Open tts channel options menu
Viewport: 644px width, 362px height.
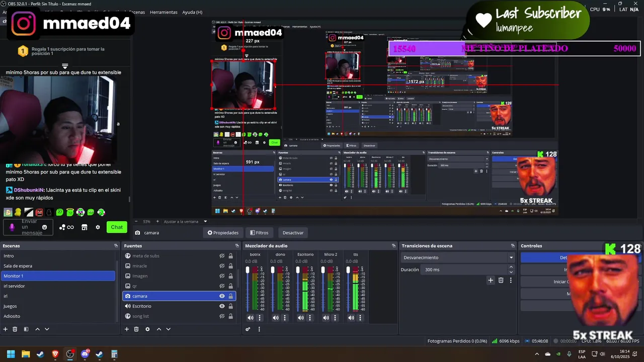pos(360,318)
